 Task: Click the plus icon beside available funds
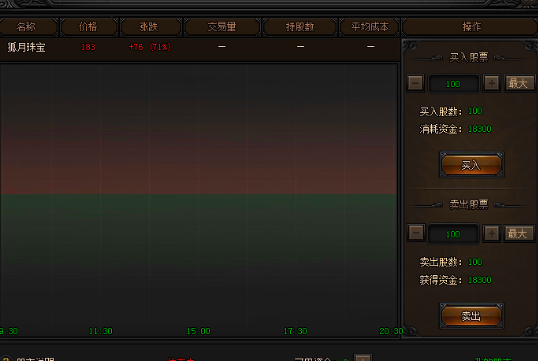click(x=363, y=358)
